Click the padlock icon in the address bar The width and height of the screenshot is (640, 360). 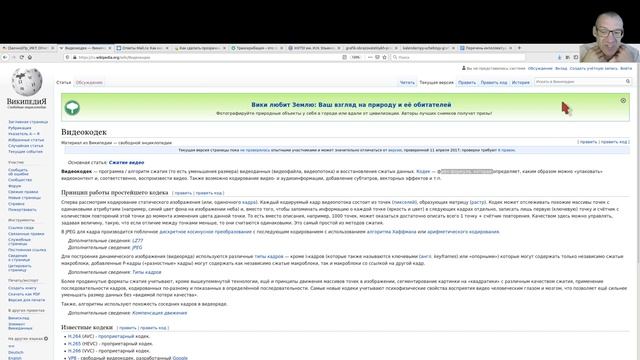(x=75, y=58)
